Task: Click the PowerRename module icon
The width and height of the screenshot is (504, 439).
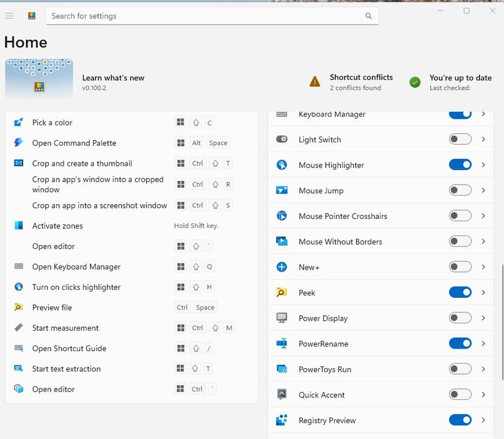Action: tap(282, 343)
